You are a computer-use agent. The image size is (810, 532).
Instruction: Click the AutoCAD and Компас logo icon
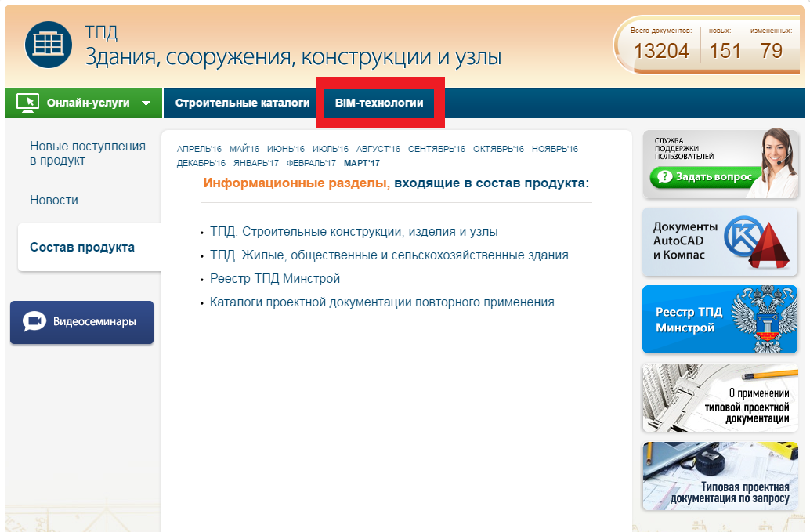[x=757, y=242]
